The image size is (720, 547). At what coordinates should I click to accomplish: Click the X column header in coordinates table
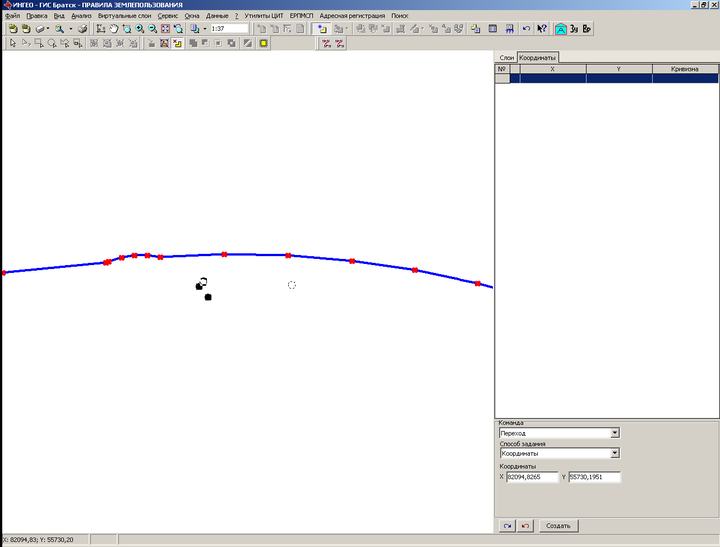pyautogui.click(x=553, y=69)
